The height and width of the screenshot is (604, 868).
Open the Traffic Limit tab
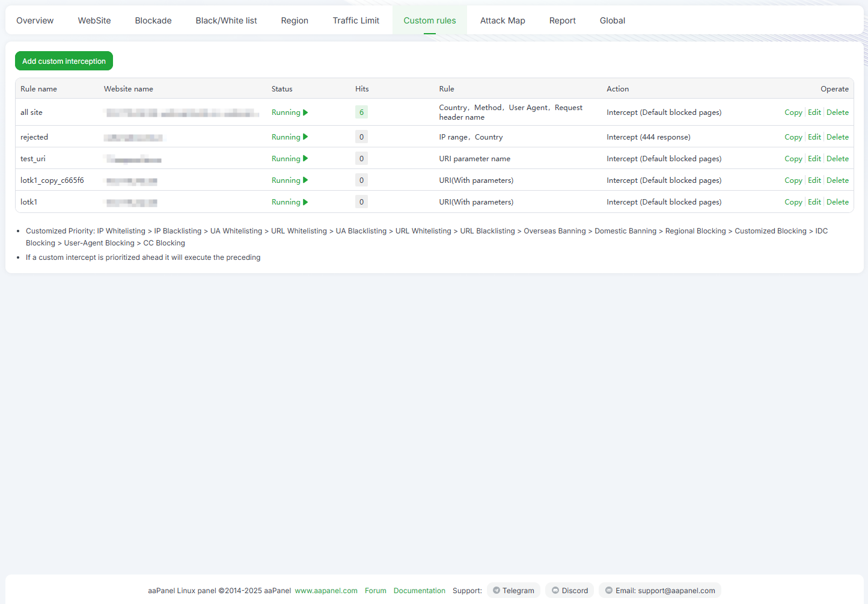(356, 20)
